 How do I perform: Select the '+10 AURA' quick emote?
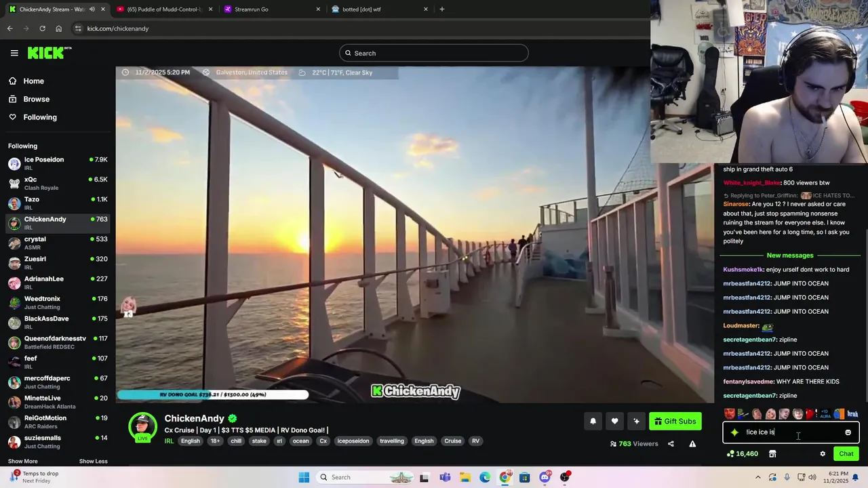point(825,414)
